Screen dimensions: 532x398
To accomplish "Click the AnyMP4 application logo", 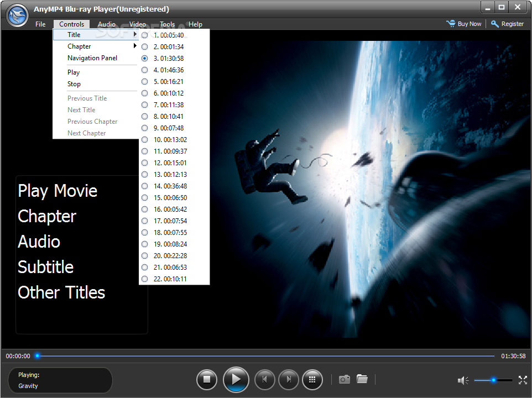I will (x=17, y=15).
